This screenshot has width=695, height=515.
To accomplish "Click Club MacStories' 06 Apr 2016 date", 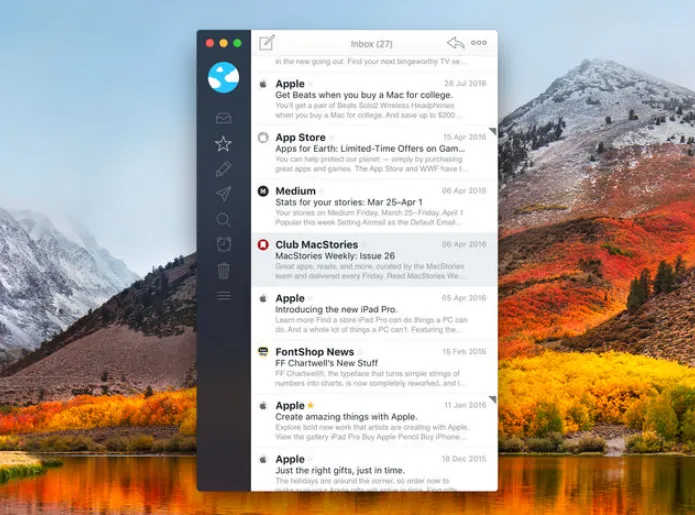I will coord(464,244).
